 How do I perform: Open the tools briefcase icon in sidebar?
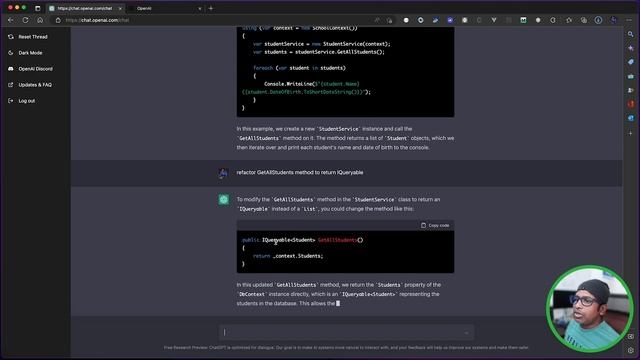point(631,76)
